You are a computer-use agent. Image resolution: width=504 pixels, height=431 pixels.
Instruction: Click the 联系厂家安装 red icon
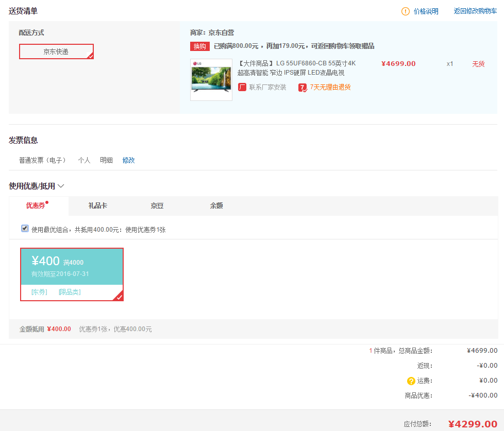point(242,87)
